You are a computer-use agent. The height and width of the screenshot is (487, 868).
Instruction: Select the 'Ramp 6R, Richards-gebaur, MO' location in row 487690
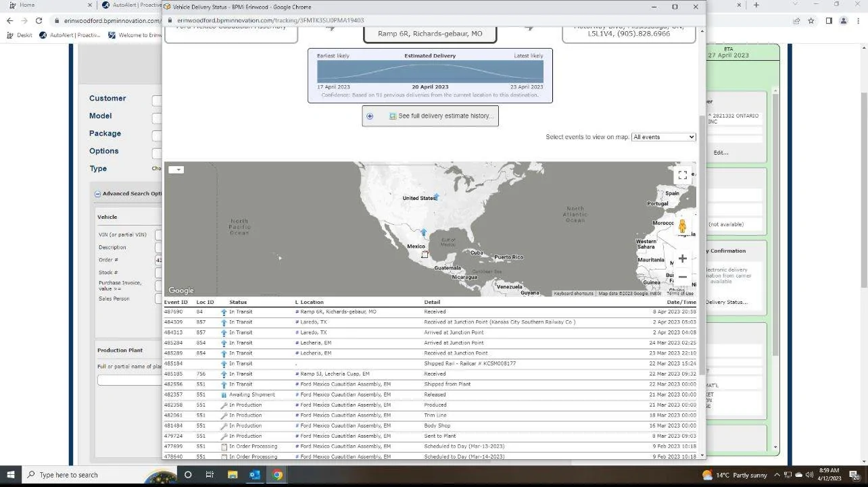coord(338,312)
